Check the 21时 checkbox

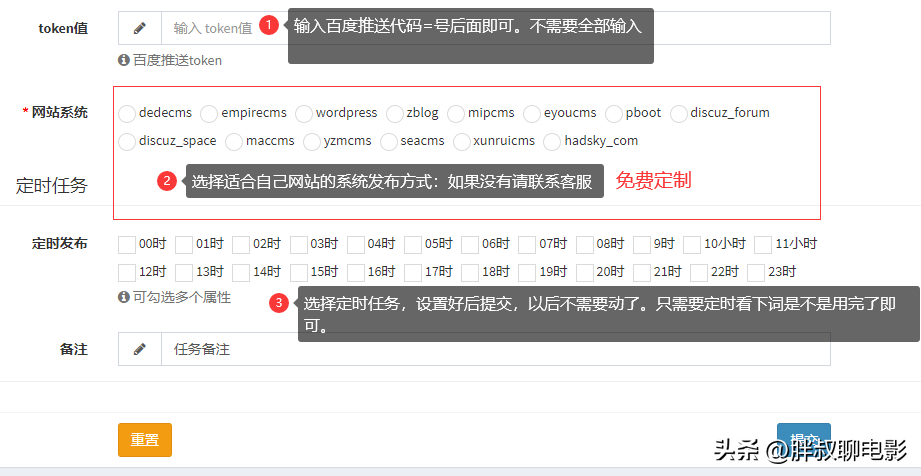coord(642,273)
